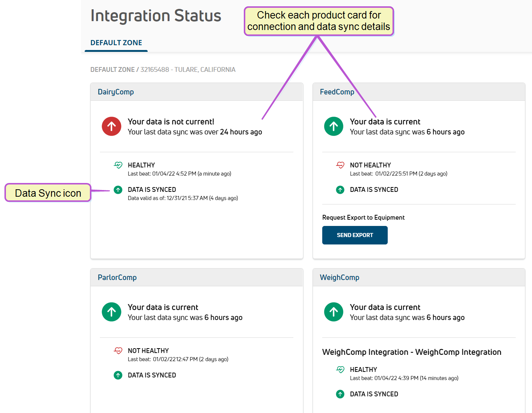
Task: Click the large green arrow icon in ParlorComp
Action: pos(111,312)
